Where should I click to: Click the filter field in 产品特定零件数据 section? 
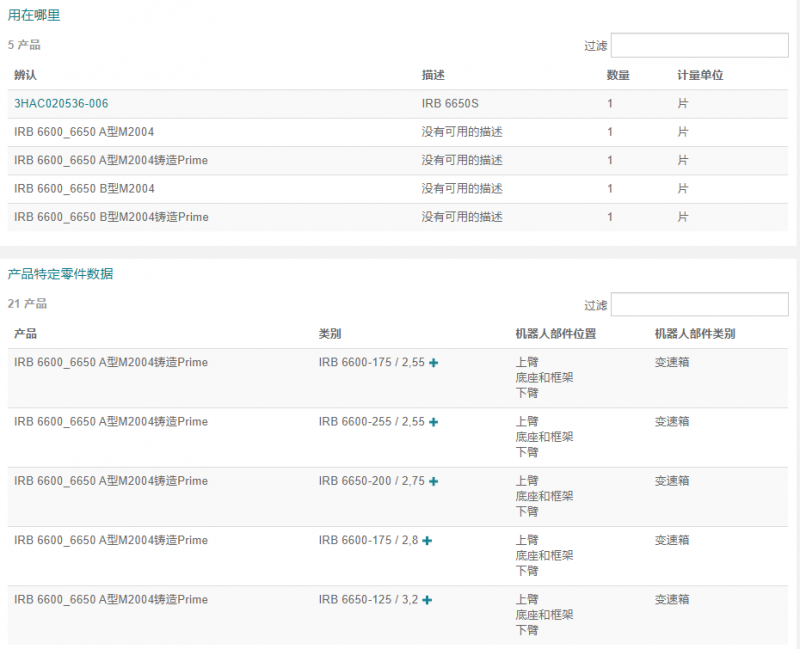click(x=699, y=305)
